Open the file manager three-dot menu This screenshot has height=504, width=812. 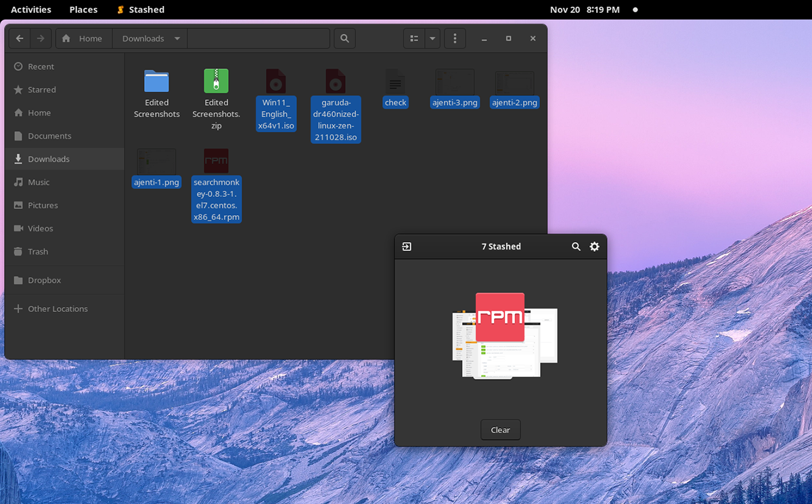pyautogui.click(x=455, y=39)
